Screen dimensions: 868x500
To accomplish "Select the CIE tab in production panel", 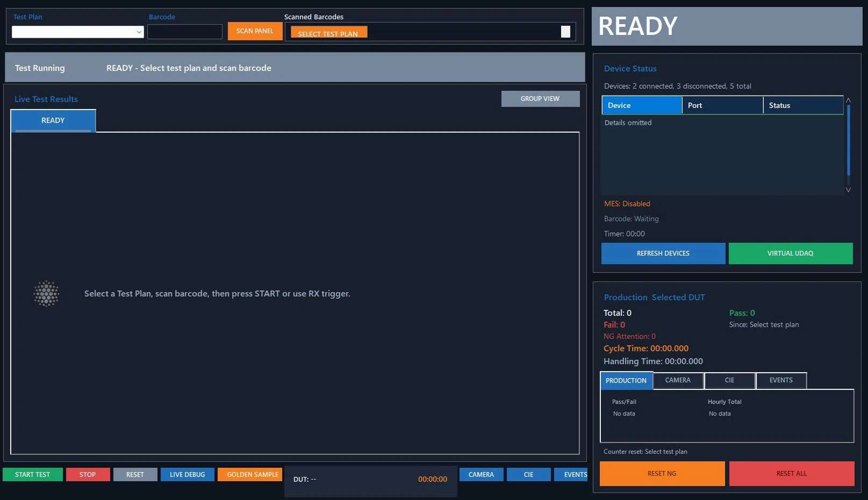I will (x=730, y=380).
